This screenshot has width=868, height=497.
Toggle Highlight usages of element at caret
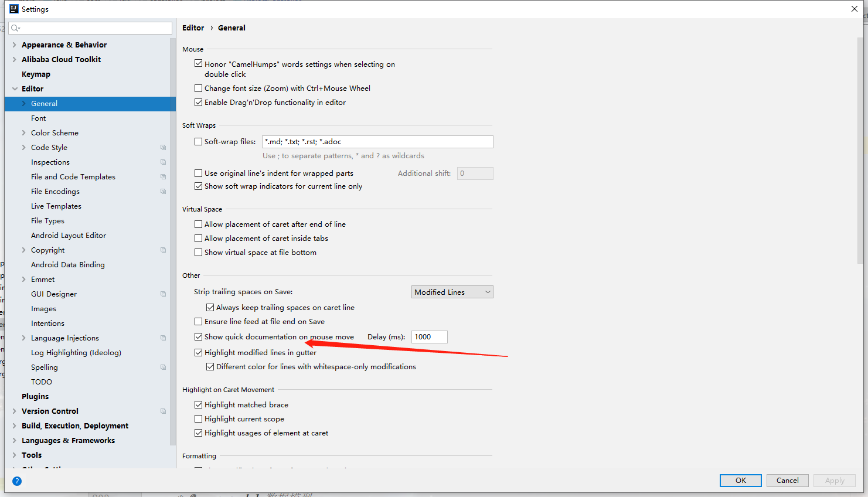[x=198, y=433]
